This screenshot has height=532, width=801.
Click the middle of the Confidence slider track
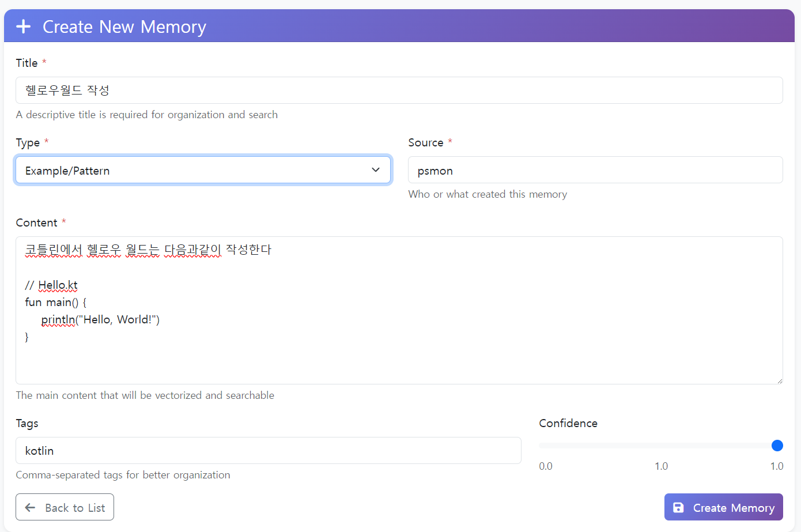tap(658, 446)
